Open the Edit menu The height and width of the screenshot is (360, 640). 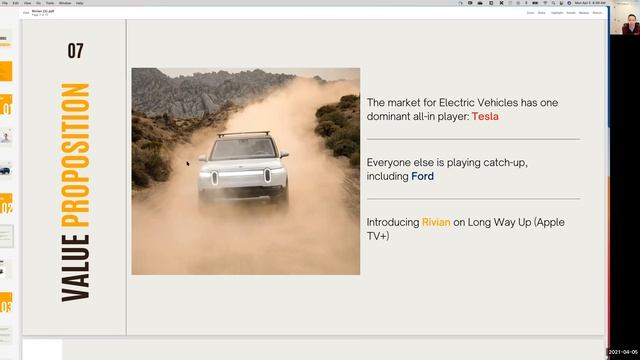tap(16, 3)
